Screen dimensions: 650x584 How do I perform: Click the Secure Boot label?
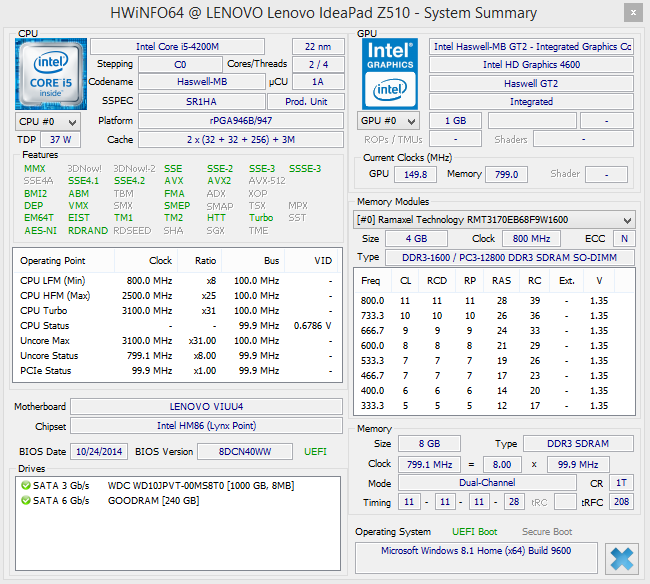pos(547,532)
